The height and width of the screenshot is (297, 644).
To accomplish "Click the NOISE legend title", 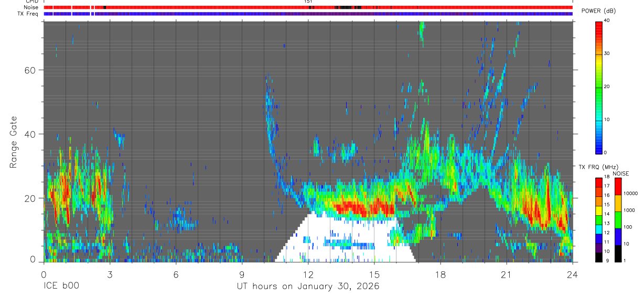I will pyautogui.click(x=621, y=173).
